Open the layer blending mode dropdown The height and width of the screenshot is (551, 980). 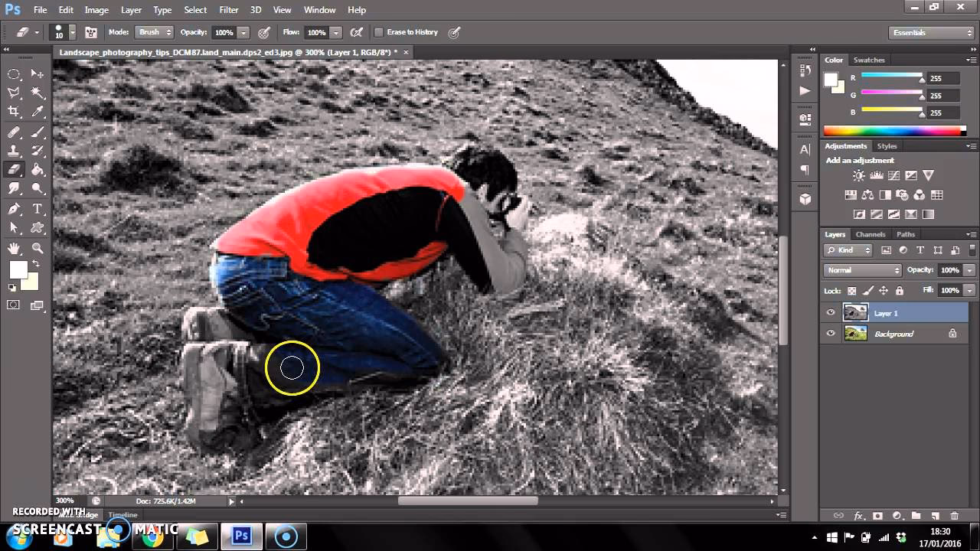861,270
